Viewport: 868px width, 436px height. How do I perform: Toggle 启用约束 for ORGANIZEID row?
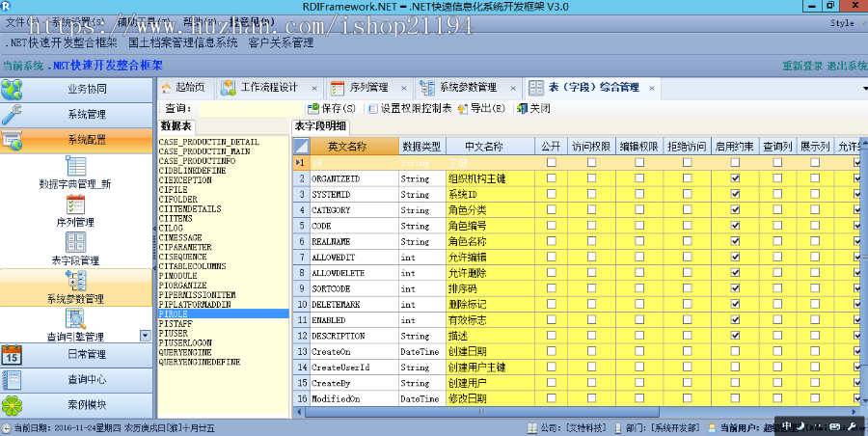[x=735, y=178]
